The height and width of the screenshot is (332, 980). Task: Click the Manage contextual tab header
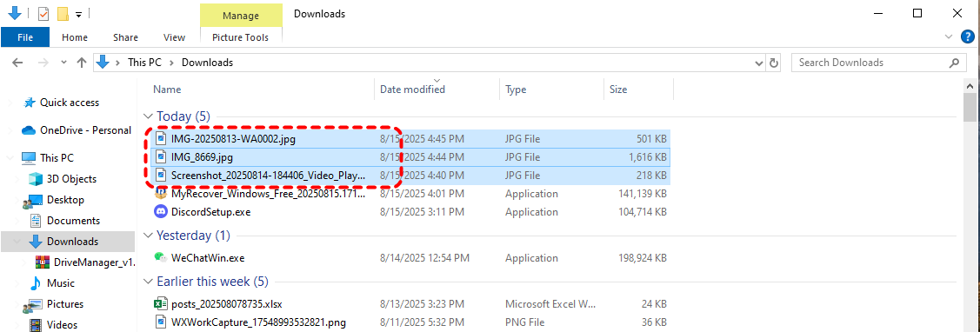241,16
